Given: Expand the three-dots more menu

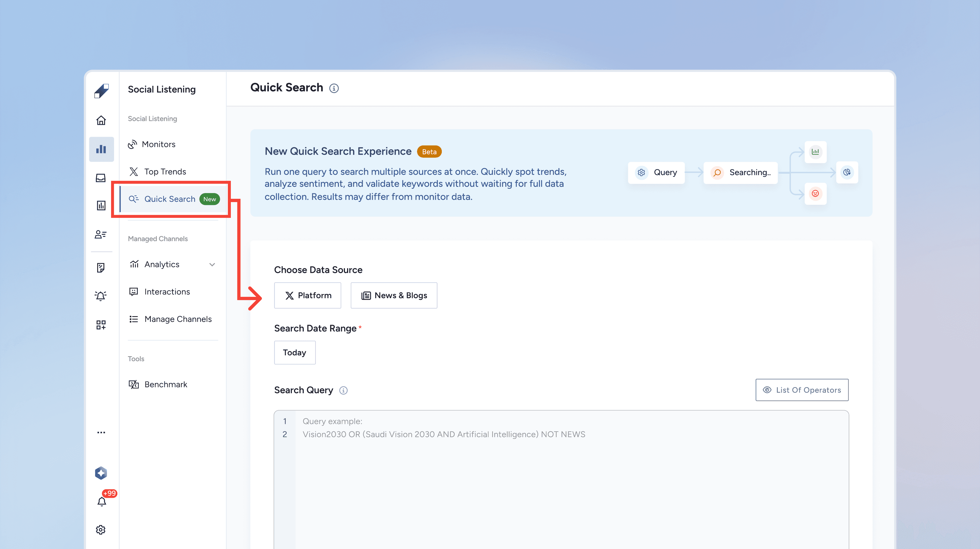Looking at the screenshot, I should click(x=101, y=432).
